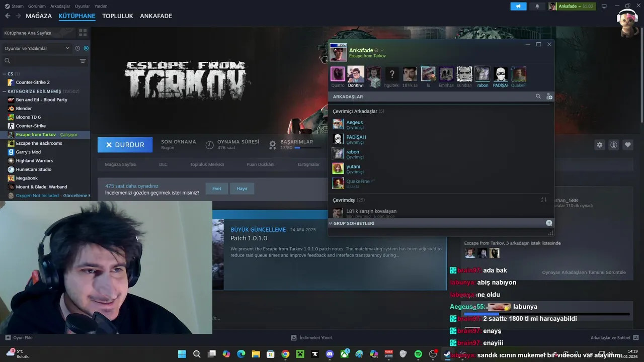Open the ANKAFADE profile tab

tap(156, 16)
